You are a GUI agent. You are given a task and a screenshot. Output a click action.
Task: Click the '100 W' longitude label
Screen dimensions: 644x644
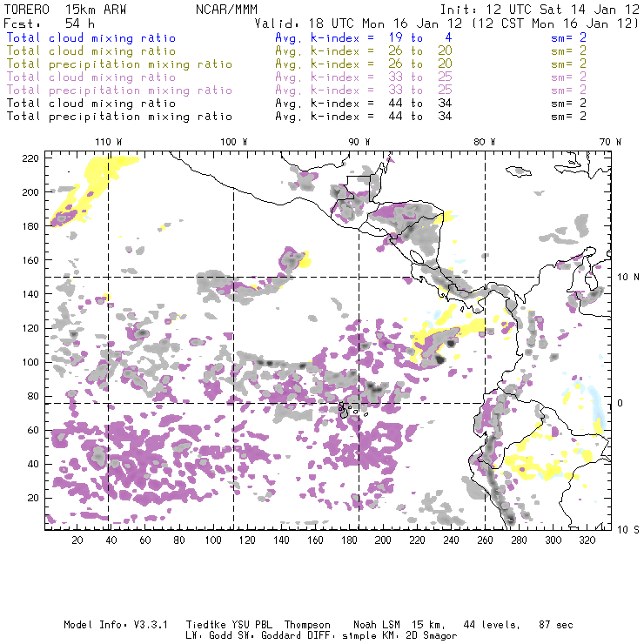[234, 142]
